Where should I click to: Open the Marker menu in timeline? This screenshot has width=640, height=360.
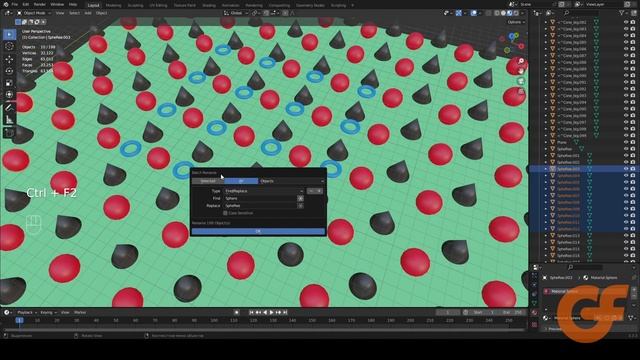80,312
